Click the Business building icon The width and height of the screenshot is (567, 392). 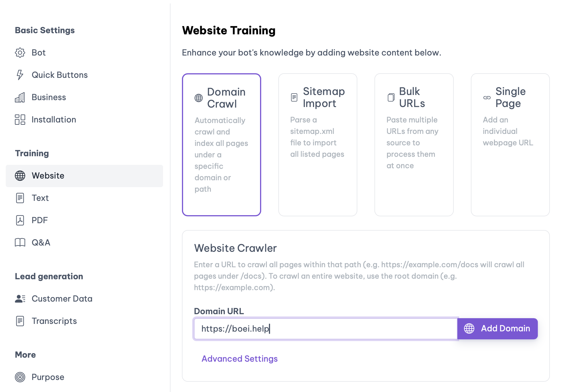tap(20, 97)
